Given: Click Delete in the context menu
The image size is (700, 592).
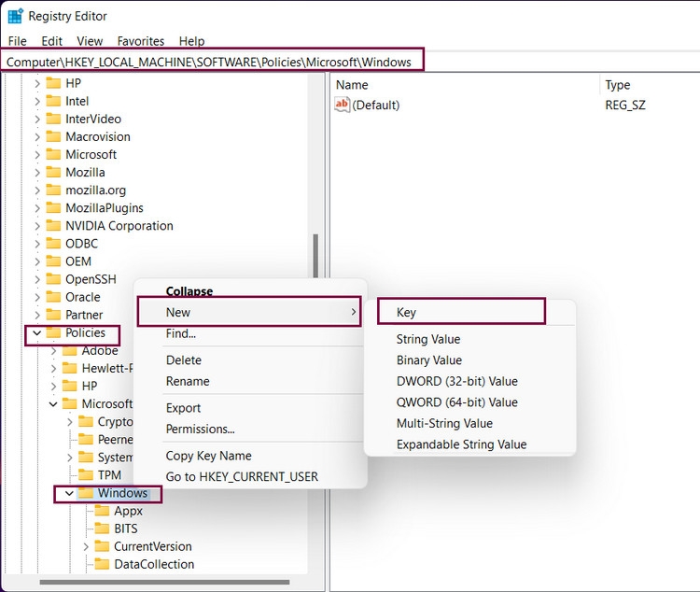Looking at the screenshot, I should click(250, 360).
